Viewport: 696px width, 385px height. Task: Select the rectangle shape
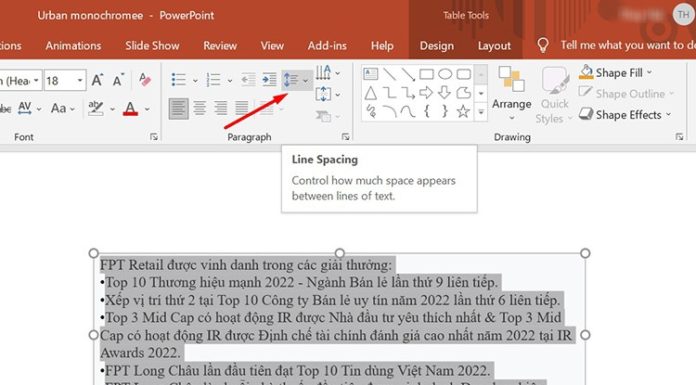click(x=427, y=74)
